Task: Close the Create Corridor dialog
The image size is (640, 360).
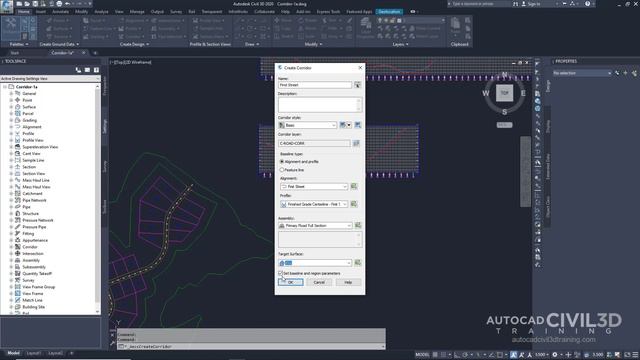Action: pyautogui.click(x=360, y=68)
